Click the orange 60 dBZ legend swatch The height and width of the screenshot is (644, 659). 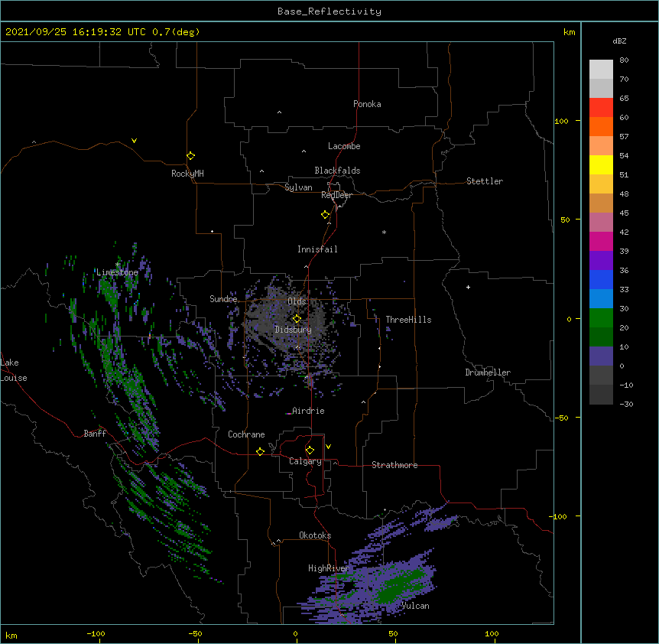(601, 126)
